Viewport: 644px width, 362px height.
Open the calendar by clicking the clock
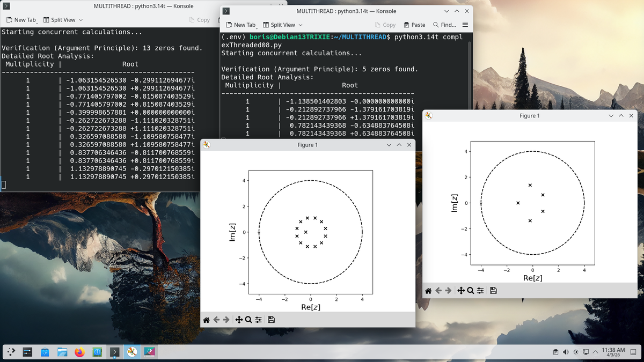pos(613,352)
